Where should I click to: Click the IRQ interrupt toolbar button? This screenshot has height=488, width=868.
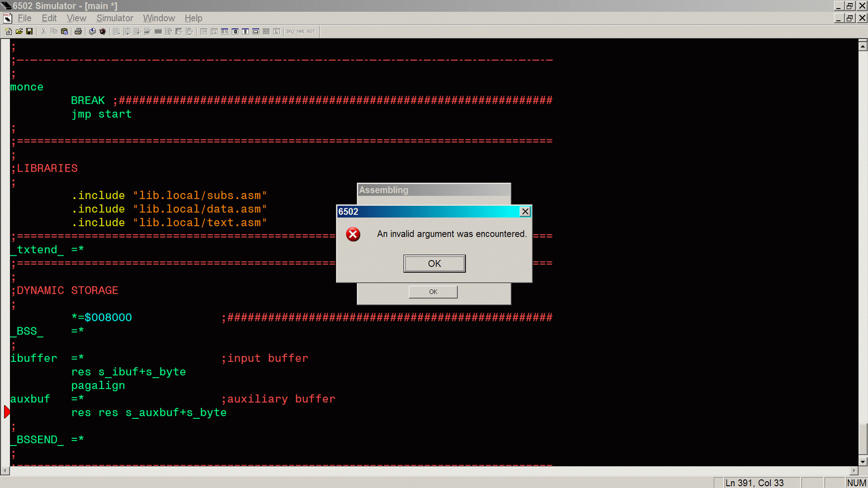click(x=290, y=32)
